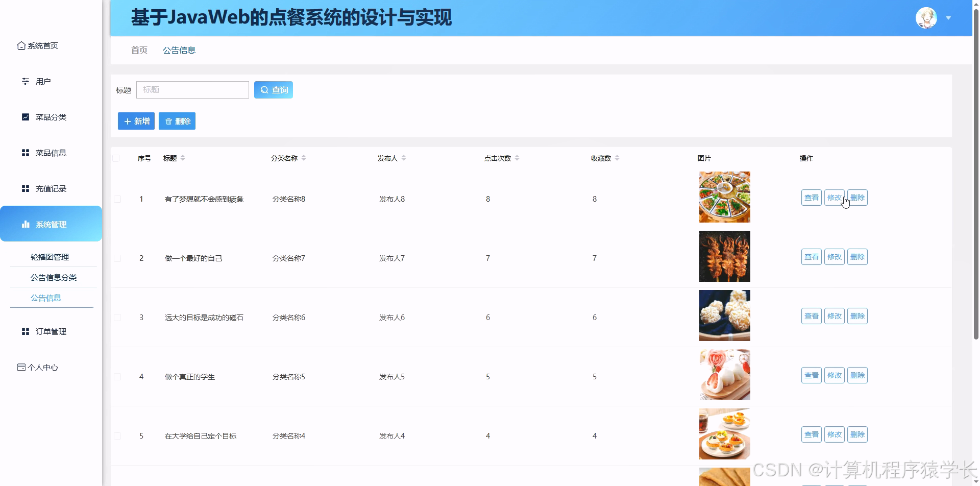The width and height of the screenshot is (980, 486).
Task: Select the 菜品分类 dish category icon
Action: coord(26,117)
